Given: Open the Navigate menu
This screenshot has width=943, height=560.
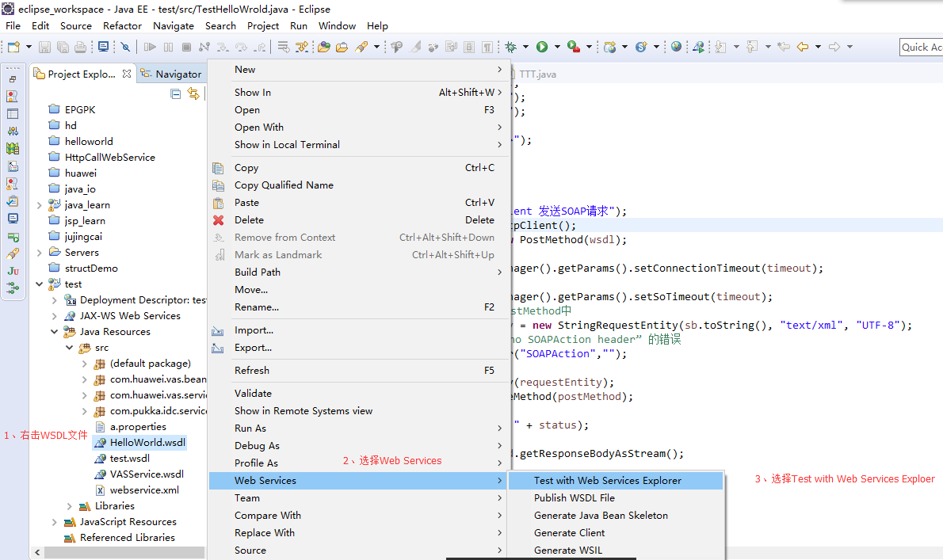Looking at the screenshot, I should click(174, 25).
